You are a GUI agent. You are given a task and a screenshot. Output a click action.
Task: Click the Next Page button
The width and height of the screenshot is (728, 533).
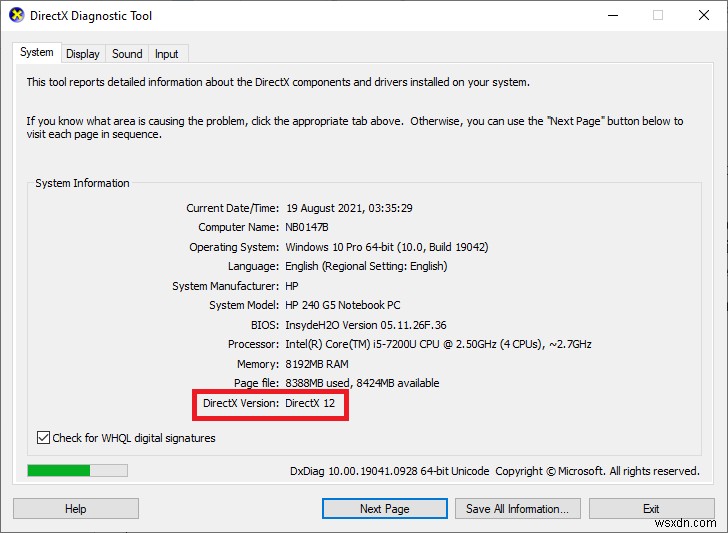tap(385, 509)
